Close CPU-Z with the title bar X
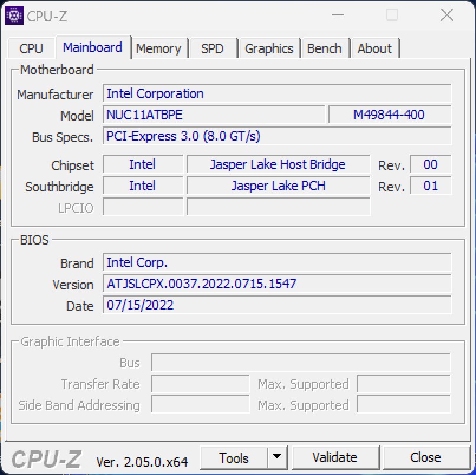This screenshot has width=476, height=475. 447,15
